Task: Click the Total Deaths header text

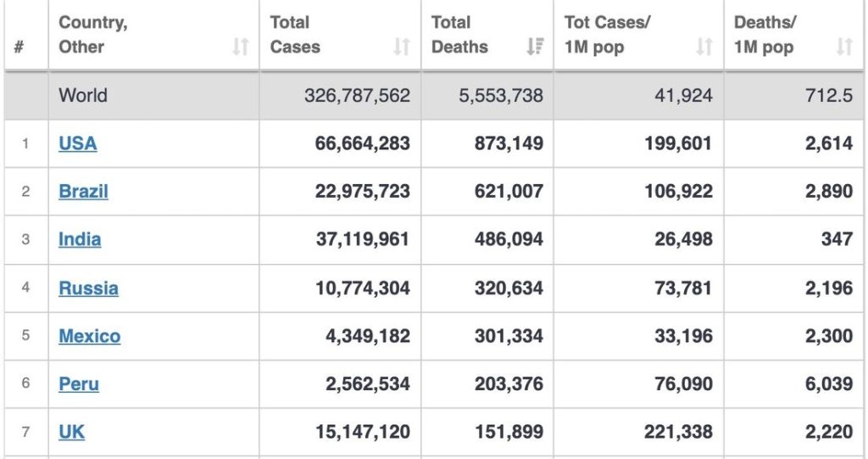Action: (x=459, y=35)
